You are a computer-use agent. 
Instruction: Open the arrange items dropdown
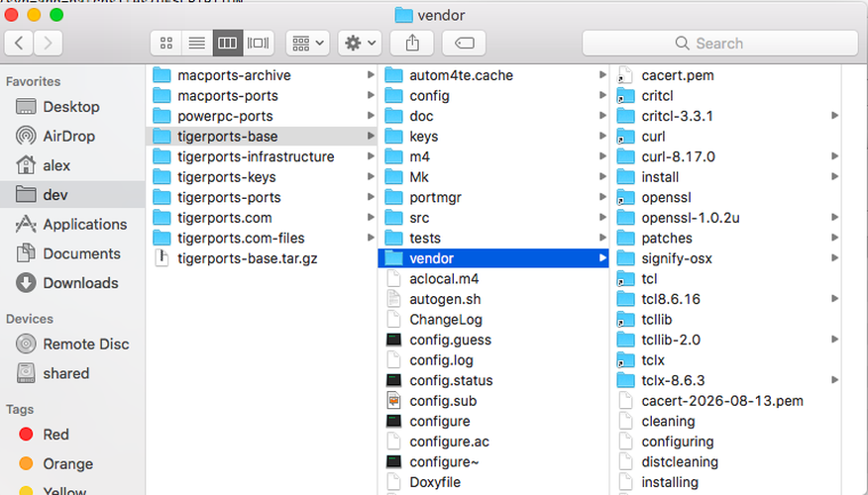pos(308,44)
